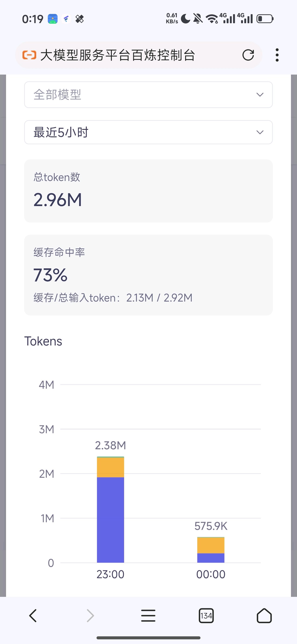Tap the home icon in bottom bar

(x=264, y=615)
